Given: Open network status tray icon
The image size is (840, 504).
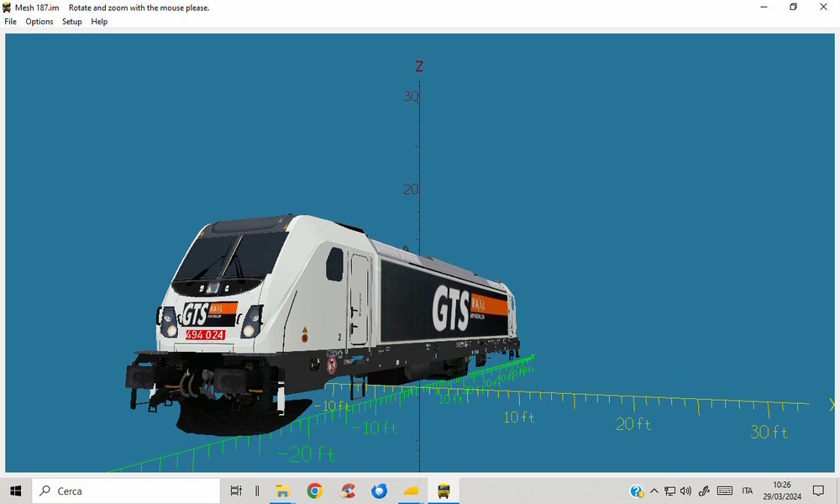Looking at the screenshot, I should pyautogui.click(x=670, y=491).
